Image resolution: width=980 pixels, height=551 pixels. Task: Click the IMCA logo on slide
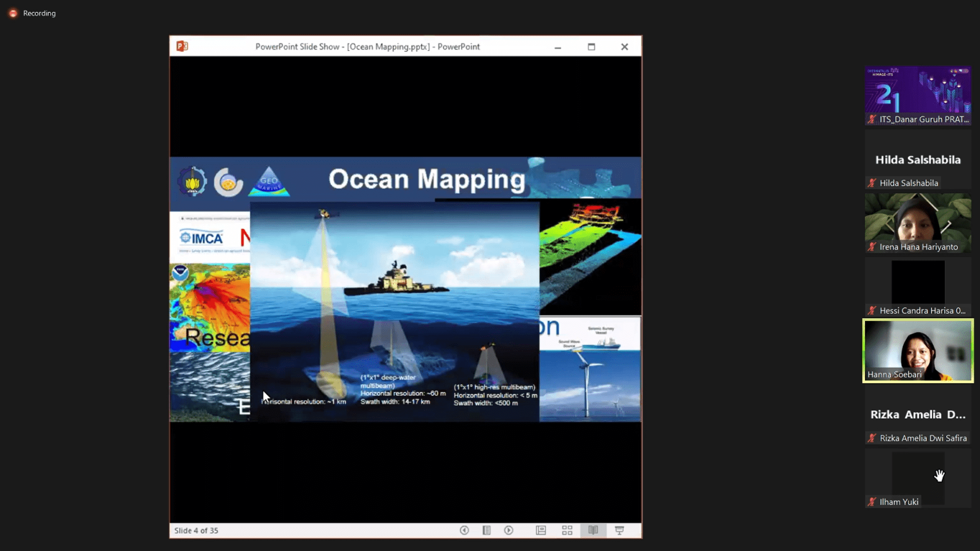coord(202,238)
